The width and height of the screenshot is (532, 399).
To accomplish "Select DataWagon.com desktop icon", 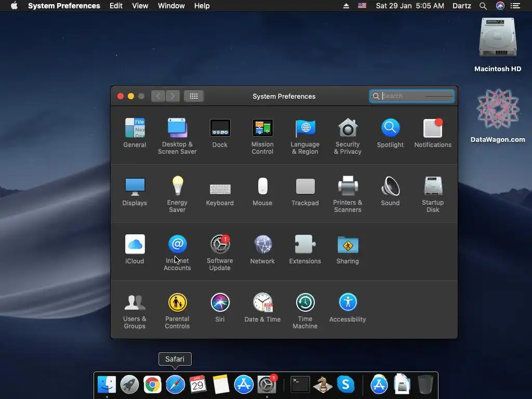I will [x=498, y=115].
